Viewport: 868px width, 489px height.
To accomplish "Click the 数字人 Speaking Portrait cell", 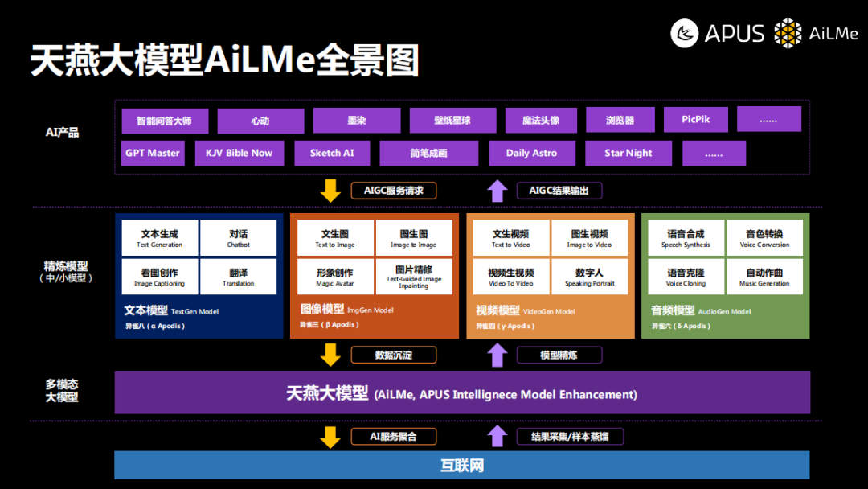I will point(590,276).
